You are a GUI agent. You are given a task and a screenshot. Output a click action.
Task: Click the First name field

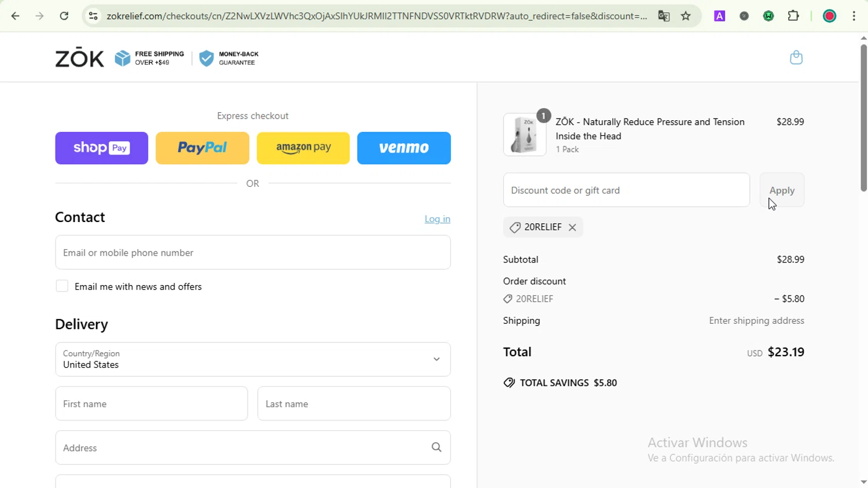point(152,404)
